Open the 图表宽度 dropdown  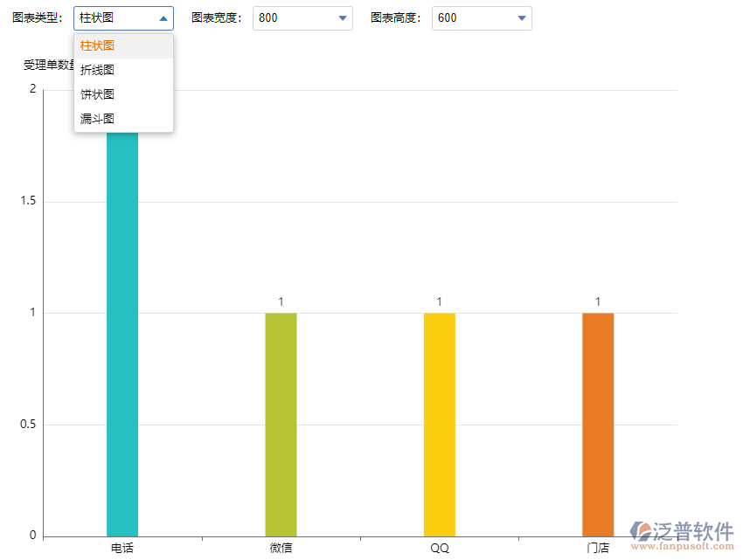[342, 17]
